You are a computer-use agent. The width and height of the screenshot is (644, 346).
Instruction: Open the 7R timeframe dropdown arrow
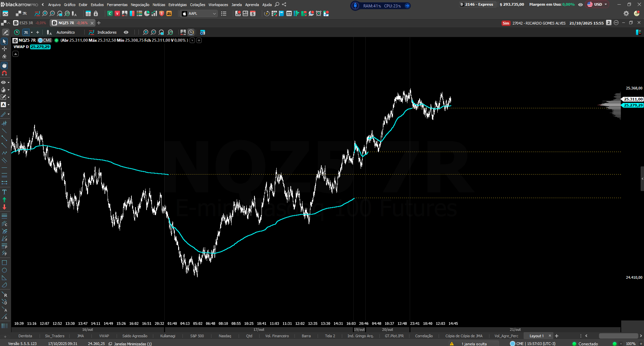(32, 32)
